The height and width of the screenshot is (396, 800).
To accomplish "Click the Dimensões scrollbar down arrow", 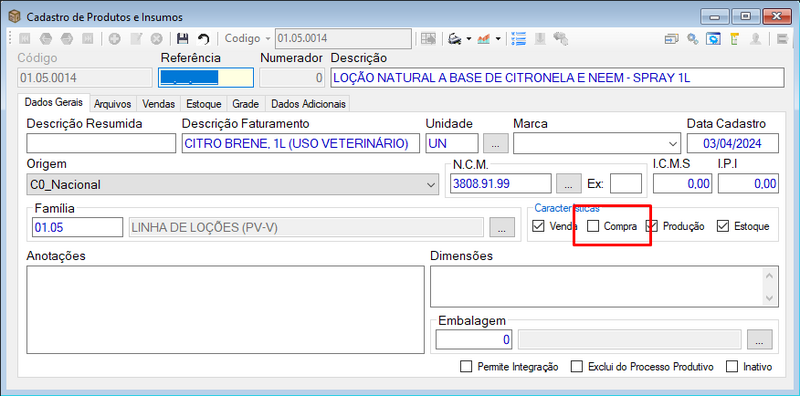I will 770,298.
